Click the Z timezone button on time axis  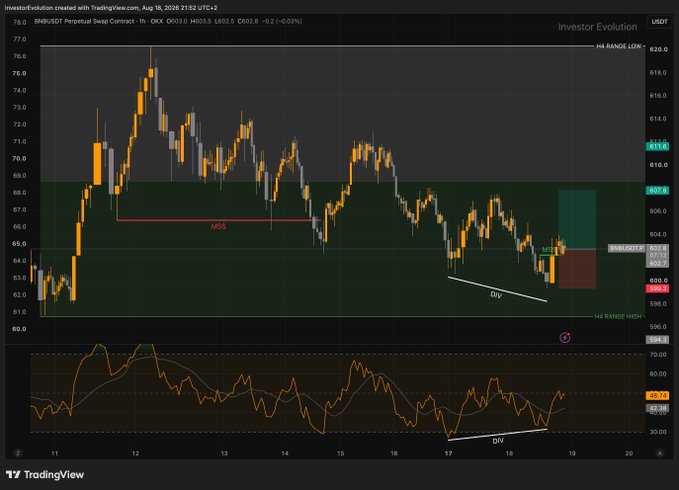click(x=18, y=453)
